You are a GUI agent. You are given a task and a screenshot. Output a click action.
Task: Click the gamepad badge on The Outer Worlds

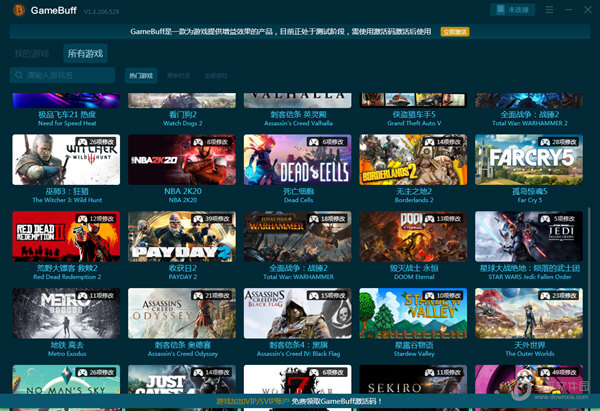559,296
